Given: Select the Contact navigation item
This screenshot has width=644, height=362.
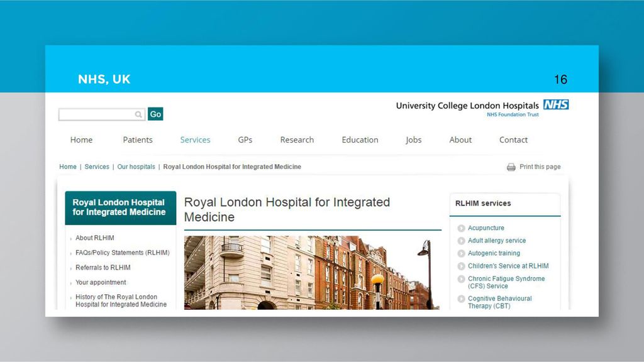Looking at the screenshot, I should [513, 140].
